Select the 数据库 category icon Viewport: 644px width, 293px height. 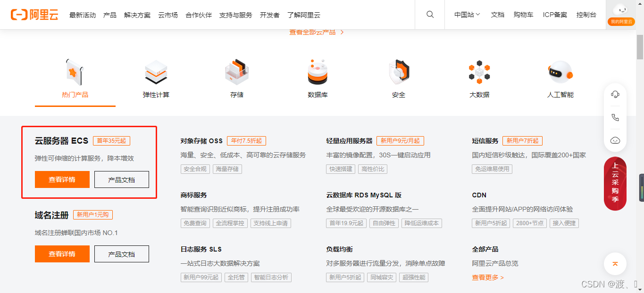(318, 72)
